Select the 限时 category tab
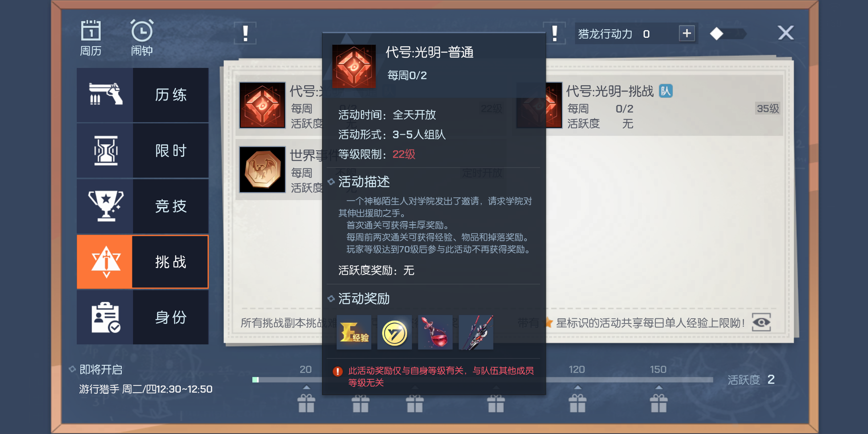The width and height of the screenshot is (868, 434). point(143,151)
